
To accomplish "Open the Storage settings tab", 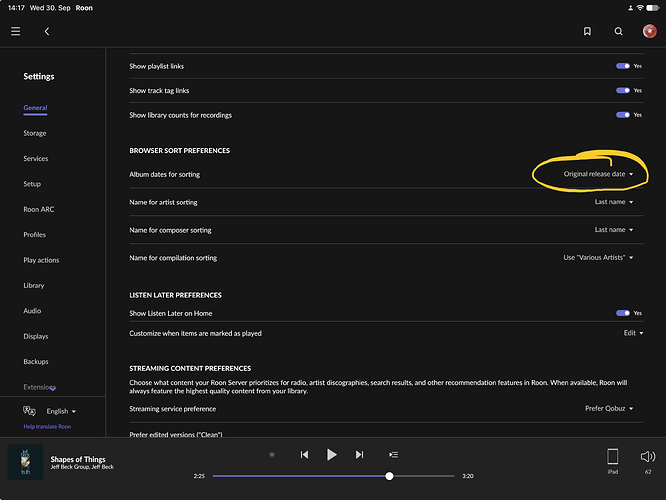I will [x=35, y=133].
